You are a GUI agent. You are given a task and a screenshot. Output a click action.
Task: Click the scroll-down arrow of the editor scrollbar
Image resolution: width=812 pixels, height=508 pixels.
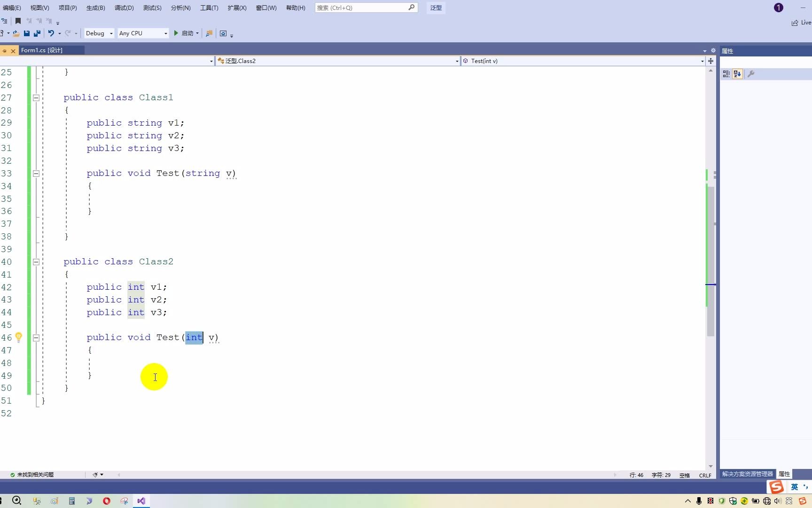click(710, 466)
